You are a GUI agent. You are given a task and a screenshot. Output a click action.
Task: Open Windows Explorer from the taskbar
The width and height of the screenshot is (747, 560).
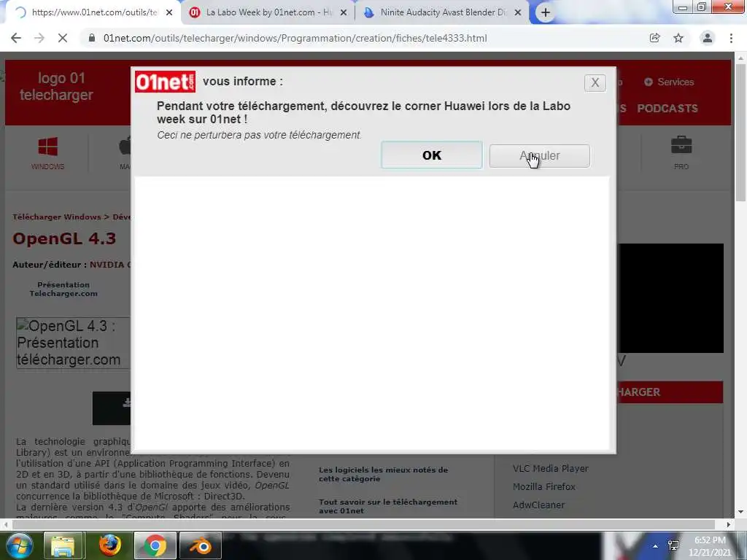(x=63, y=545)
